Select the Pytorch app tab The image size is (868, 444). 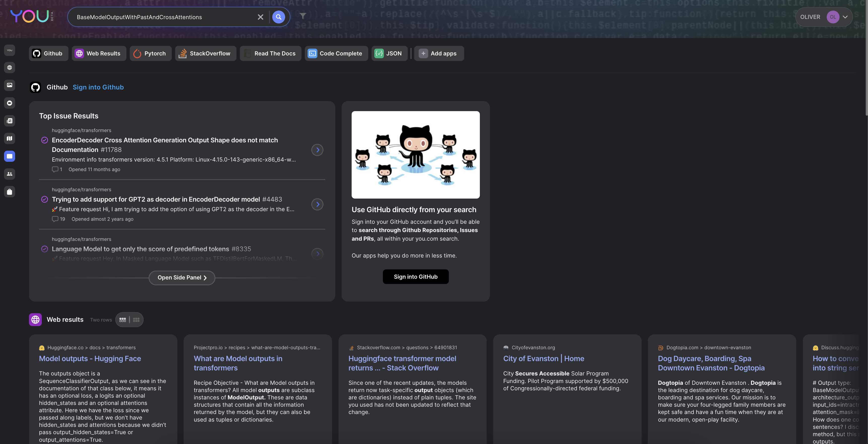pyautogui.click(x=150, y=53)
